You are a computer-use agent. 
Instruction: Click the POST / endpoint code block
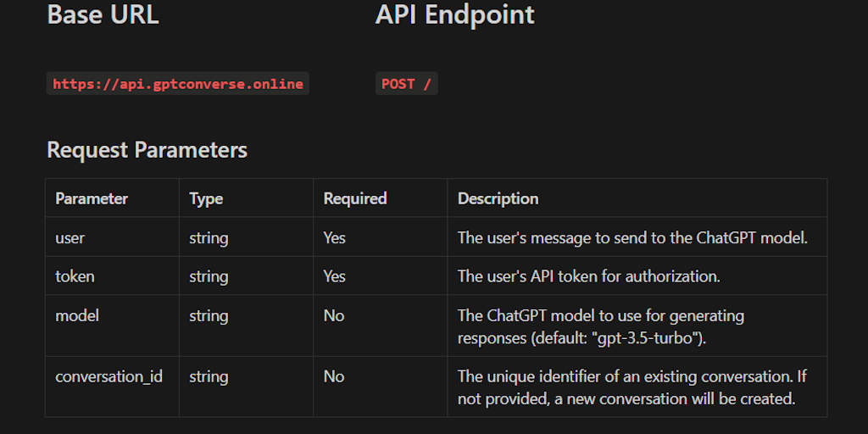click(x=406, y=84)
